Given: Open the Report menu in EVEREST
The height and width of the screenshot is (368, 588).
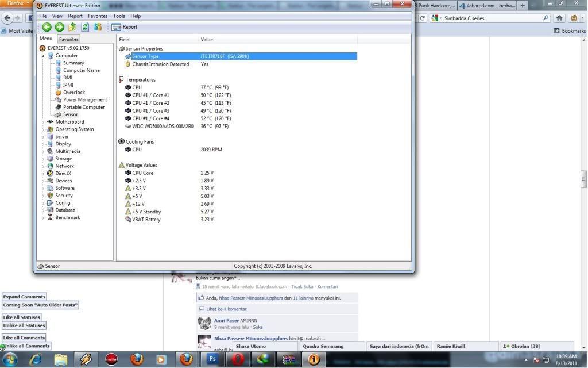Looking at the screenshot, I should pos(75,16).
